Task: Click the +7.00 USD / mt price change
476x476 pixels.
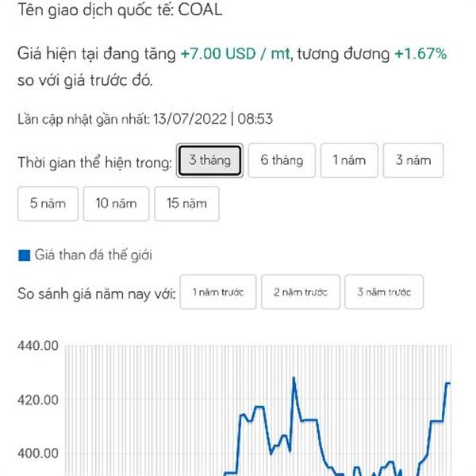Action: click(x=236, y=54)
